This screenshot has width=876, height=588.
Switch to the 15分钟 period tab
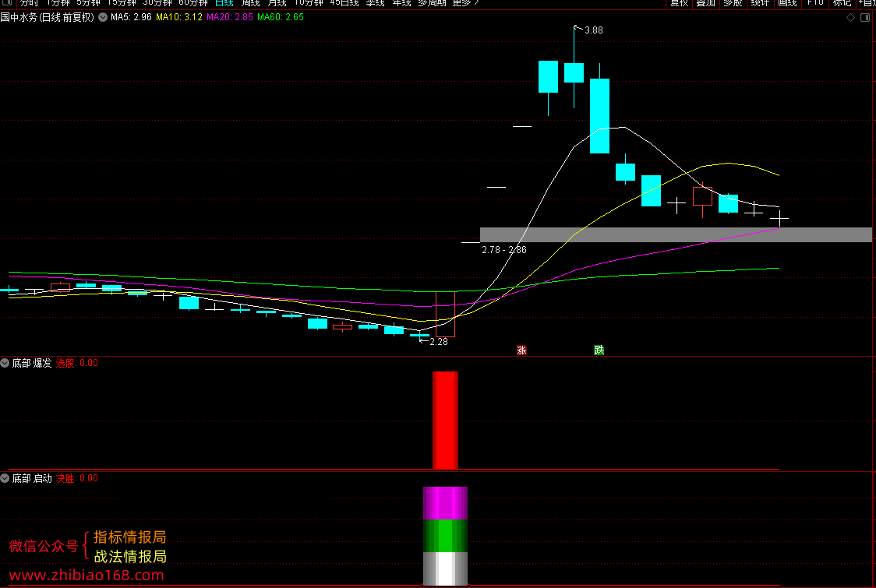coord(122,3)
